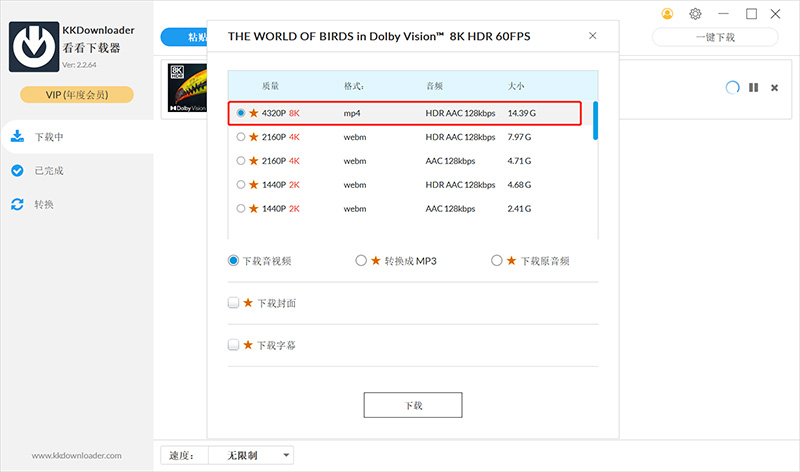This screenshot has width=800, height=472.
Task: Click the spinning download progress icon
Action: 732,88
